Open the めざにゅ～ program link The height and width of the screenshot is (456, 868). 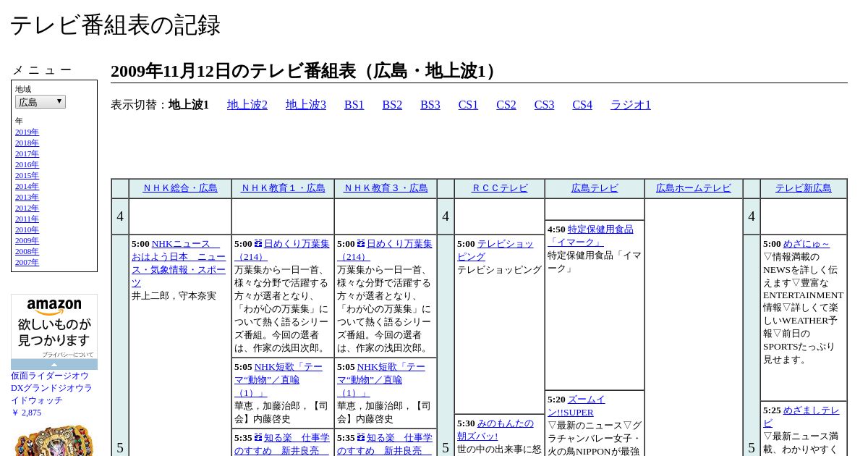[x=807, y=244]
